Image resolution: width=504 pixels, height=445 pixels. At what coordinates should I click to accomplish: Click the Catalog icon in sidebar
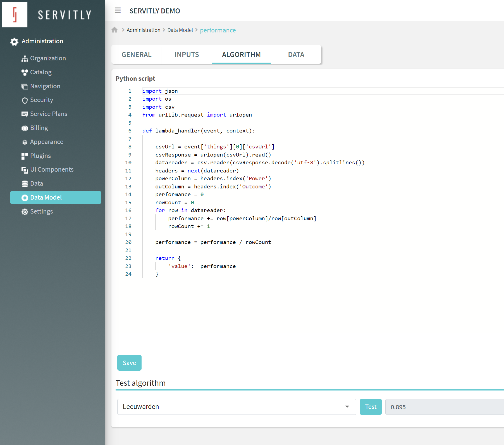[25, 72]
